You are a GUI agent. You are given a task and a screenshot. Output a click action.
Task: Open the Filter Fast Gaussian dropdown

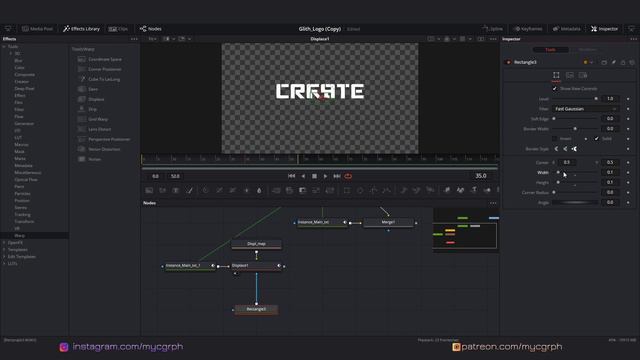tap(586, 109)
